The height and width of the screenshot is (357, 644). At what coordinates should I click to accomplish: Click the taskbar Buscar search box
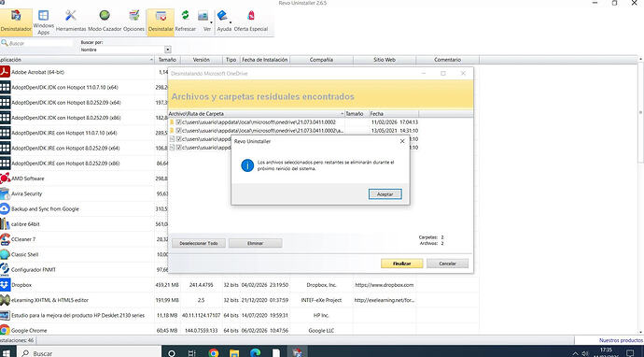(x=90, y=353)
